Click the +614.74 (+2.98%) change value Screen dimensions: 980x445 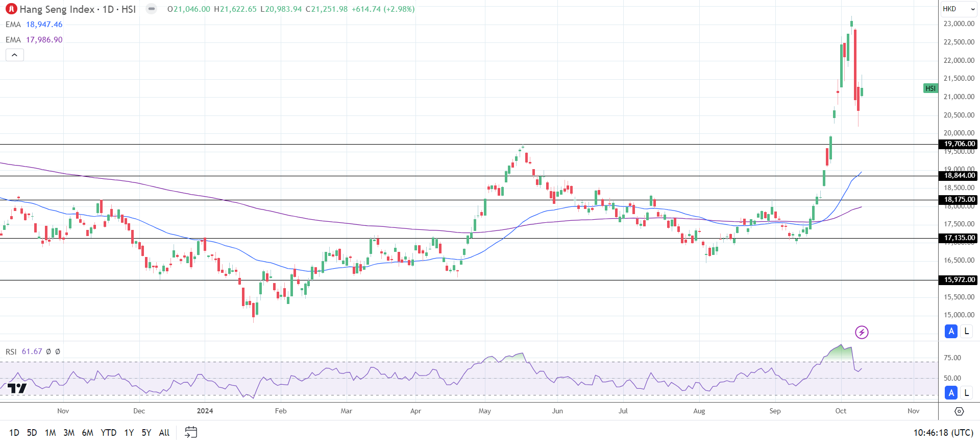point(383,9)
